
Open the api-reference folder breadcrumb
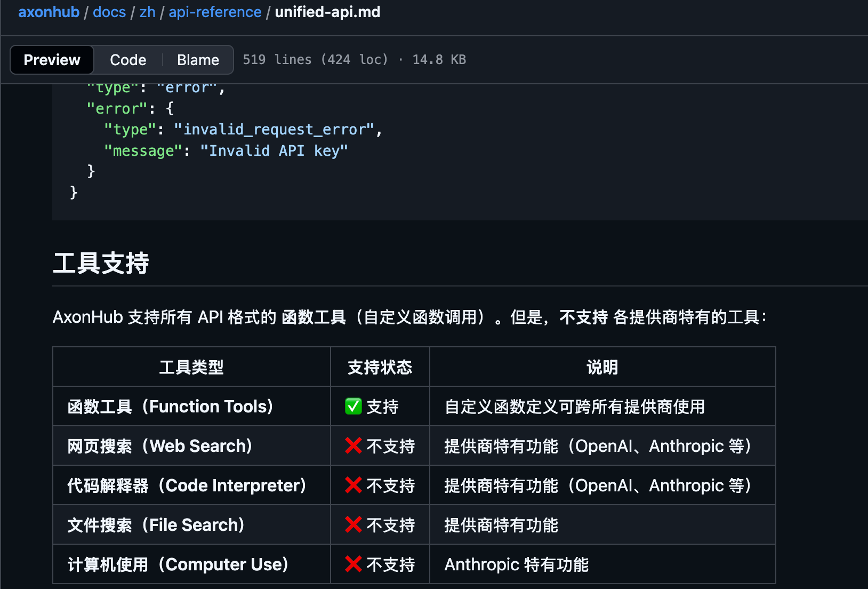[x=215, y=12]
